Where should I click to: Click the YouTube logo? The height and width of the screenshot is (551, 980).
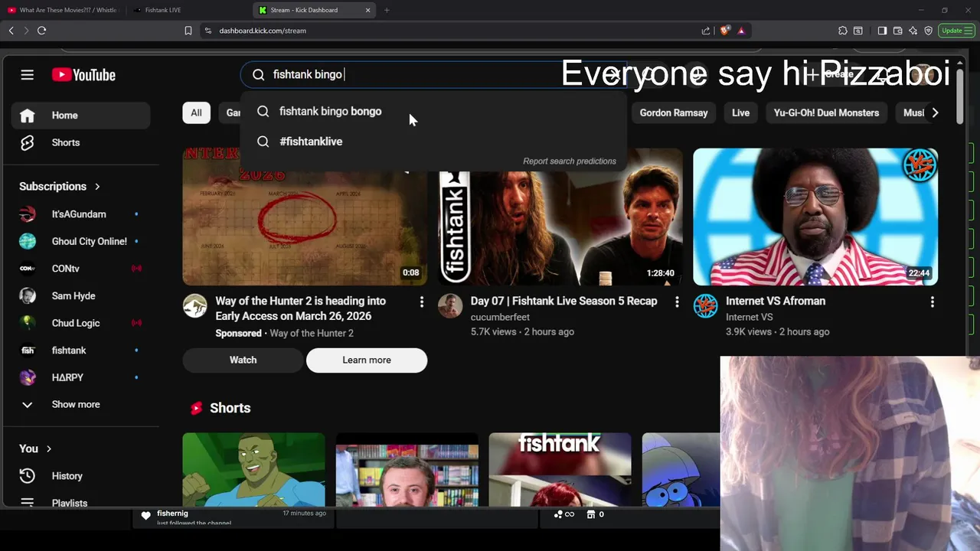(83, 75)
